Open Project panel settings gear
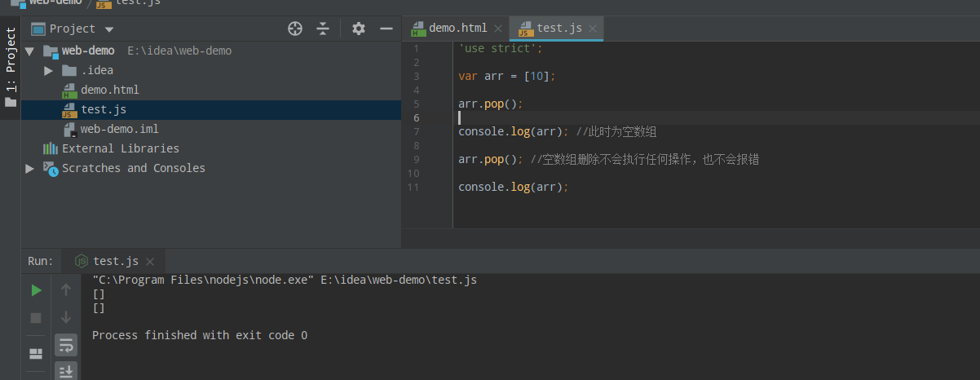The image size is (980, 380). (x=359, y=29)
